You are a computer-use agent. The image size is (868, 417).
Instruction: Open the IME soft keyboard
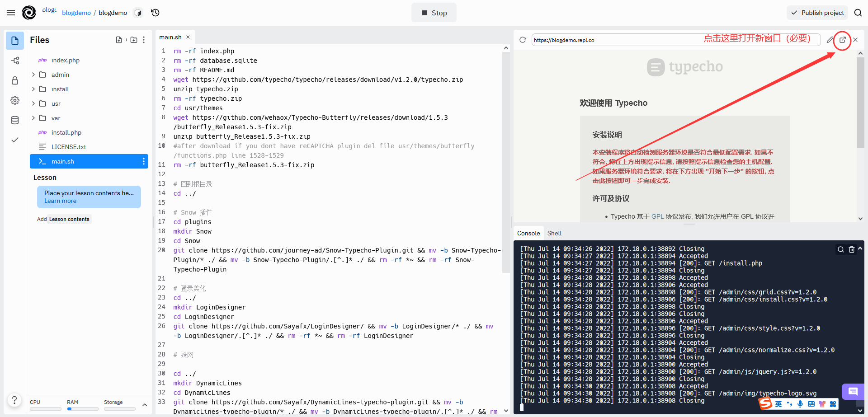point(811,404)
